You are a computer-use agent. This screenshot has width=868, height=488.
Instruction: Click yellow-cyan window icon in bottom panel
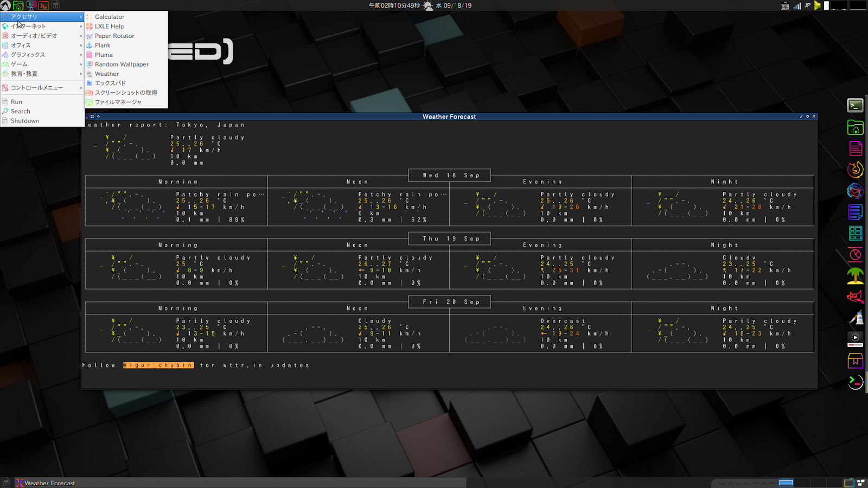coord(849,483)
